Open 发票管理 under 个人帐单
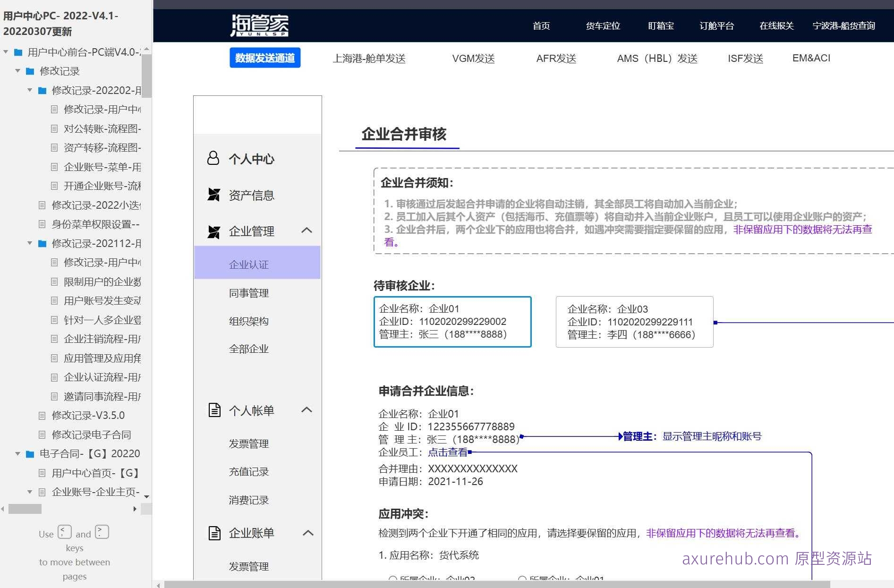This screenshot has width=894, height=588. 249,444
